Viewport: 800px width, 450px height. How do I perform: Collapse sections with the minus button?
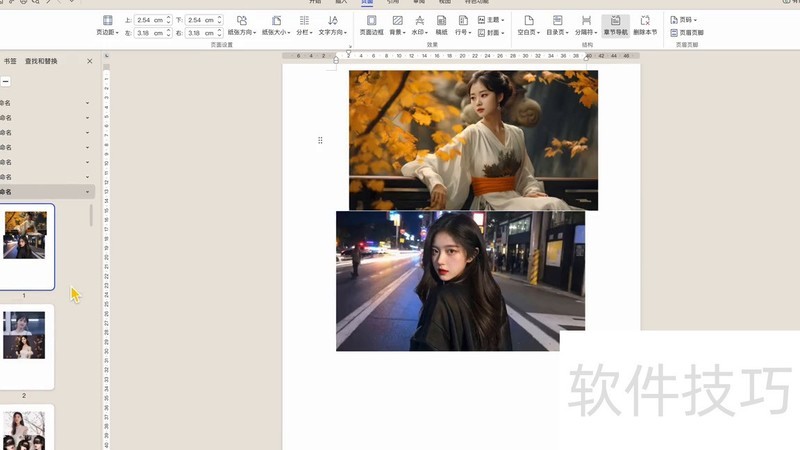click(x=5, y=82)
